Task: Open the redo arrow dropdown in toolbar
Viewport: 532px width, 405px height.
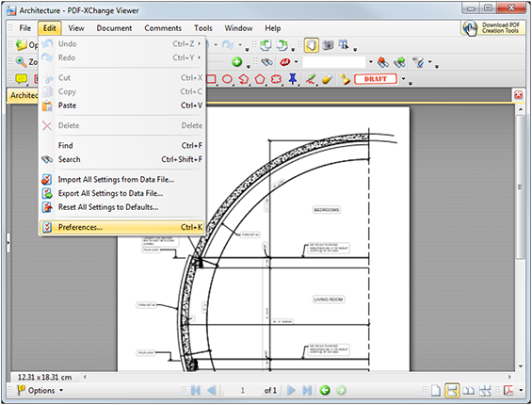Action: (x=240, y=45)
